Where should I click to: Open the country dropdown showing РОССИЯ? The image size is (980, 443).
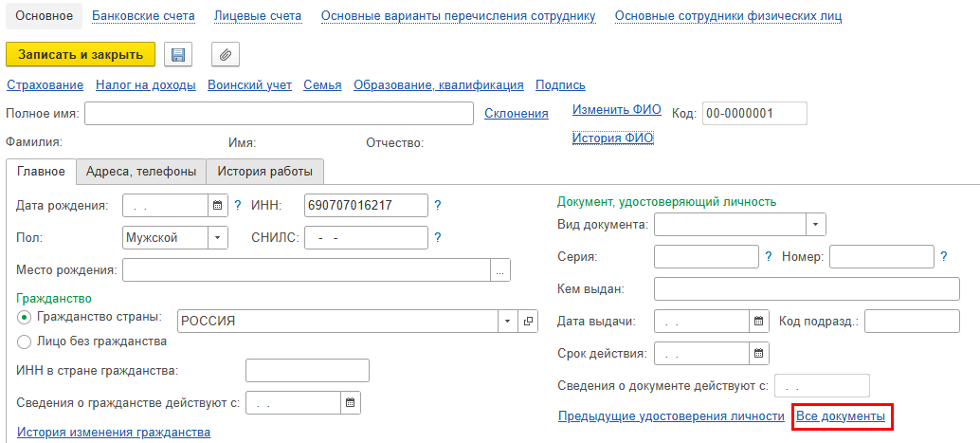509,322
